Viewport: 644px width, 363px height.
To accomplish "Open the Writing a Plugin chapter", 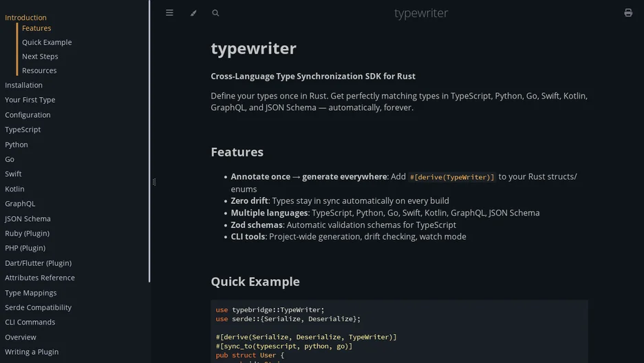I will click(x=32, y=352).
